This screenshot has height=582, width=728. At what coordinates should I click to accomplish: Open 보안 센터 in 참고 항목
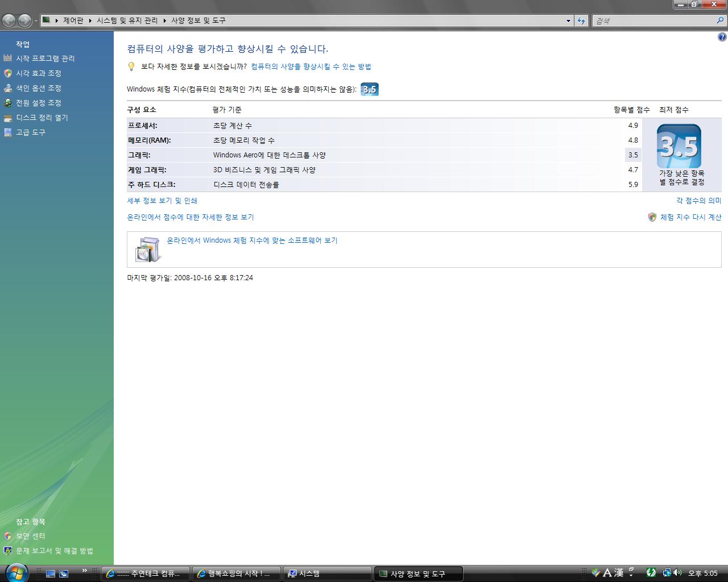click(x=31, y=536)
